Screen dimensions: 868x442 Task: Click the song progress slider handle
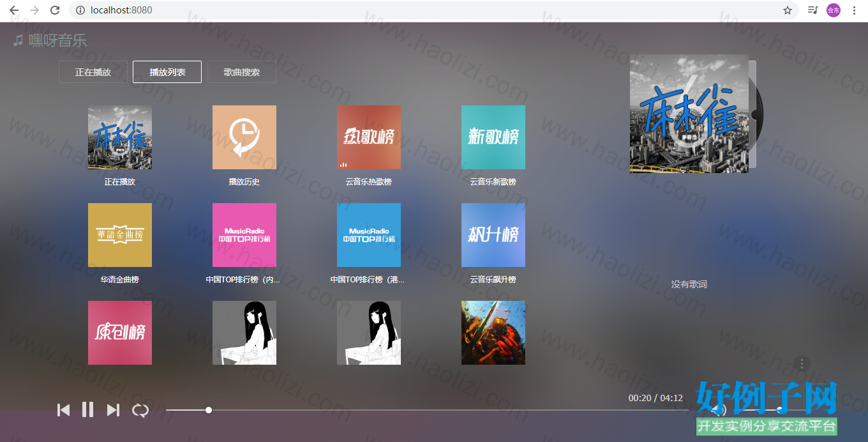(x=209, y=410)
